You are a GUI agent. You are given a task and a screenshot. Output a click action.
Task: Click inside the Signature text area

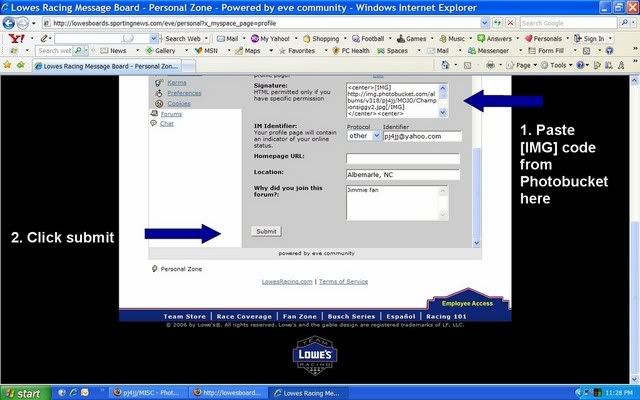pyautogui.click(x=392, y=100)
